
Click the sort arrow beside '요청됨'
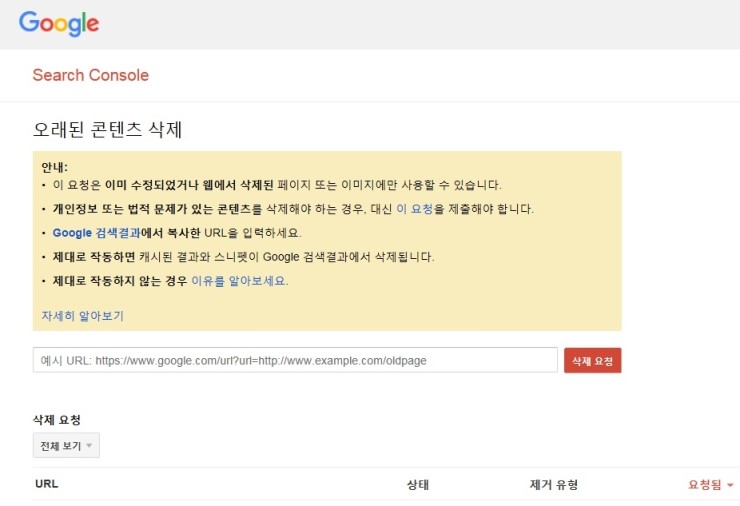point(730,485)
